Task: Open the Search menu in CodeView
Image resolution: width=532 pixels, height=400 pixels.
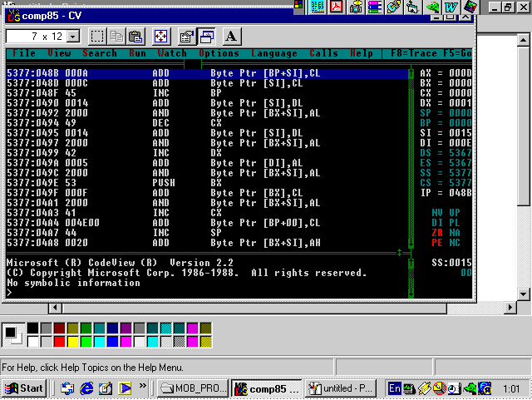Action: pyautogui.click(x=100, y=53)
